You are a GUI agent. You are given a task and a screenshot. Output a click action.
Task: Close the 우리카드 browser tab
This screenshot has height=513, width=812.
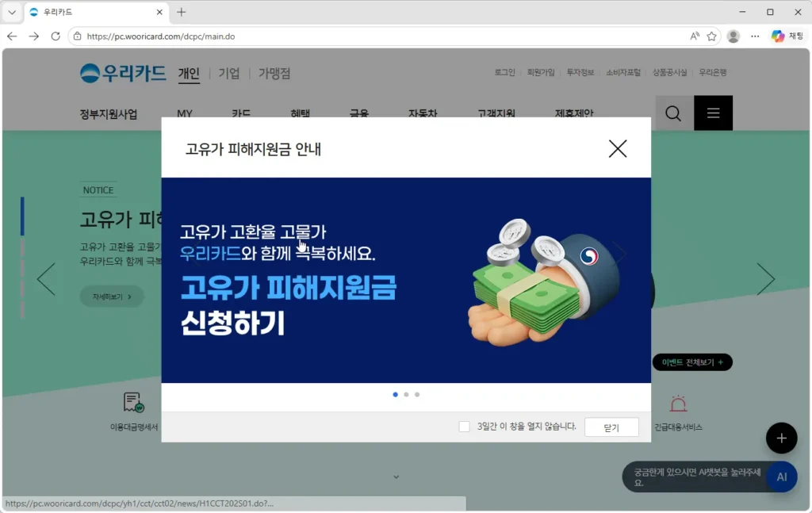click(x=159, y=12)
